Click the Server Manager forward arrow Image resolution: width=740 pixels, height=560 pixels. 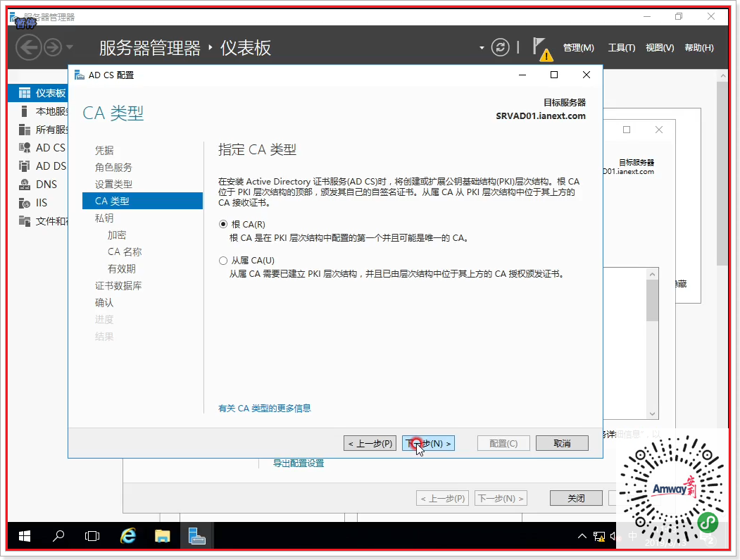(x=53, y=47)
